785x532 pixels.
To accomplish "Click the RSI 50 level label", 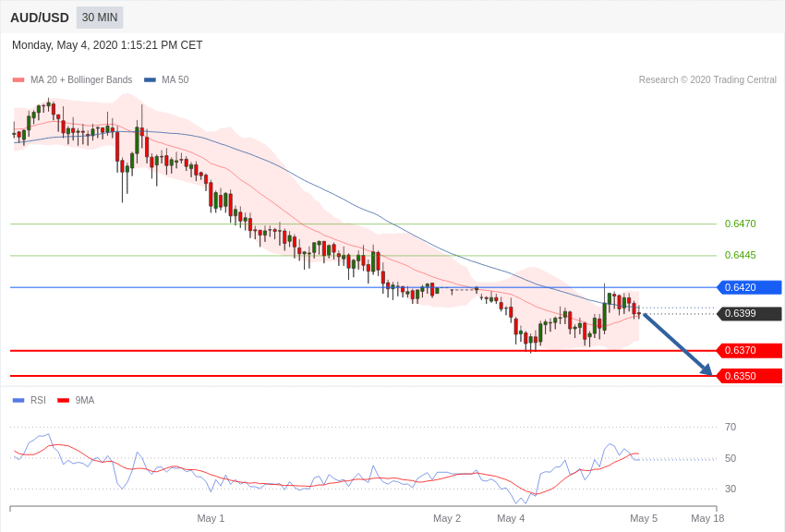I will coord(731,458).
